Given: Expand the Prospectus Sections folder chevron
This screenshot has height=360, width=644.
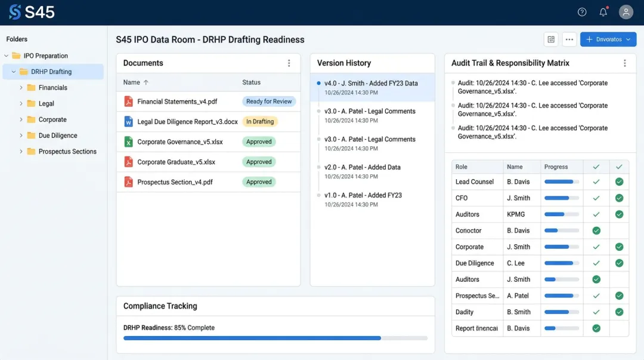Looking at the screenshot, I should point(21,152).
